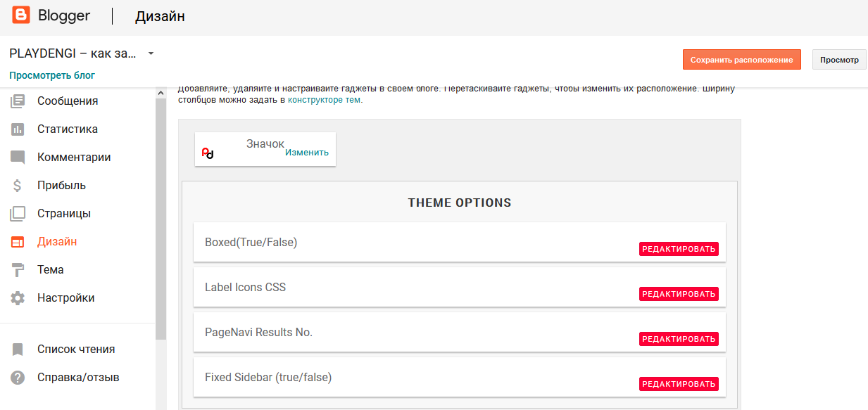Click the Просмотр button
This screenshot has width=868, height=410.
click(x=839, y=60)
